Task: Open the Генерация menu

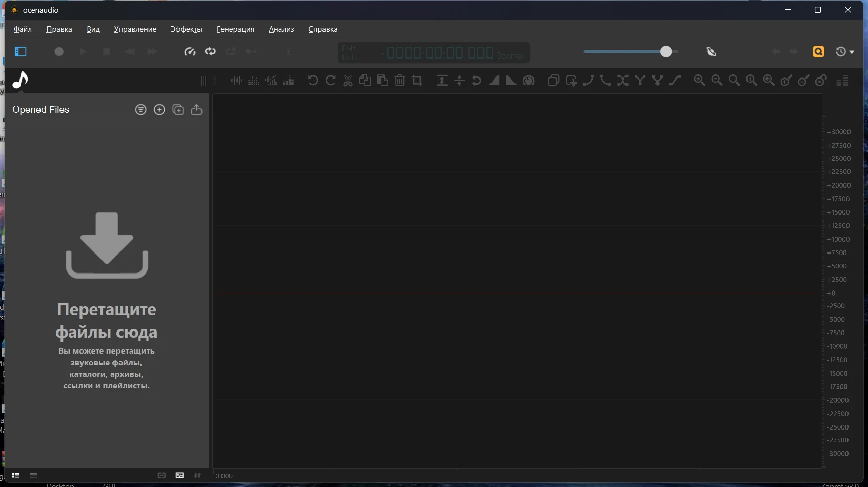Action: point(235,29)
